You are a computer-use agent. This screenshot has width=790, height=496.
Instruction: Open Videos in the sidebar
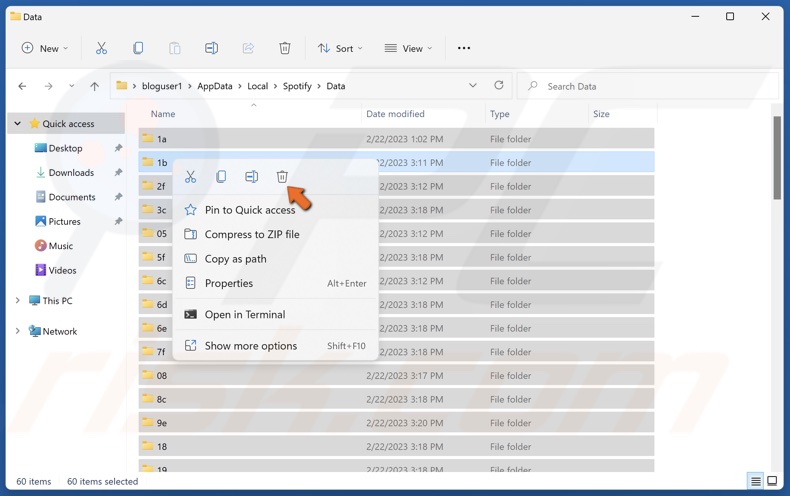click(62, 270)
